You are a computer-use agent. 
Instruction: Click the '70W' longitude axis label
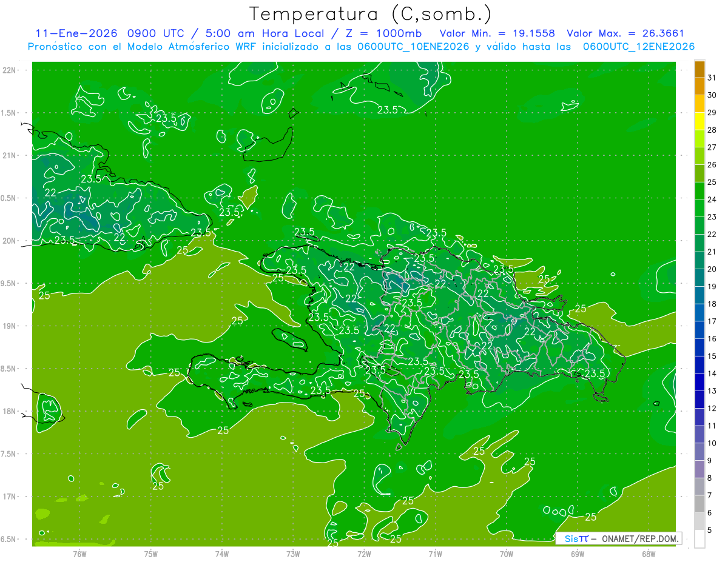tap(506, 554)
